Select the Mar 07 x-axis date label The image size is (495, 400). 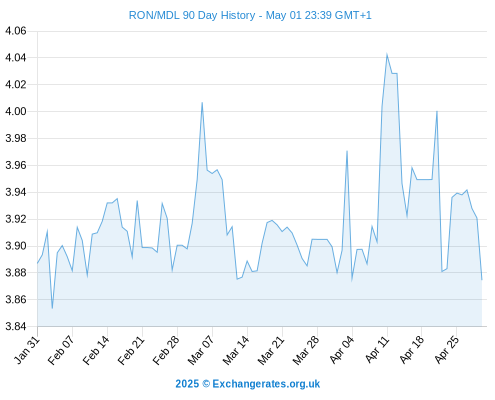[201, 350]
